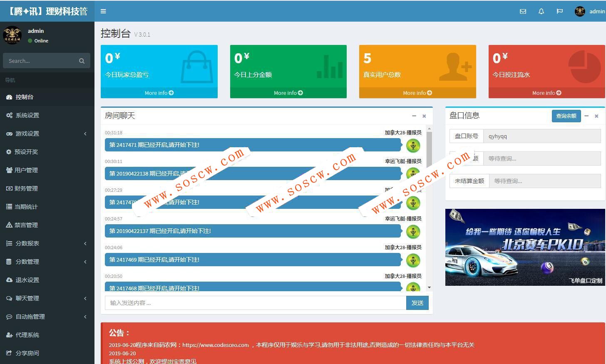
Task: Click the microphone avatar beside 2417471 message
Action: point(413,146)
